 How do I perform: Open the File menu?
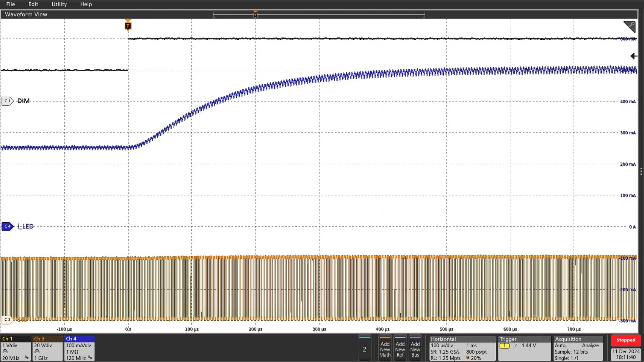pyautogui.click(x=11, y=4)
